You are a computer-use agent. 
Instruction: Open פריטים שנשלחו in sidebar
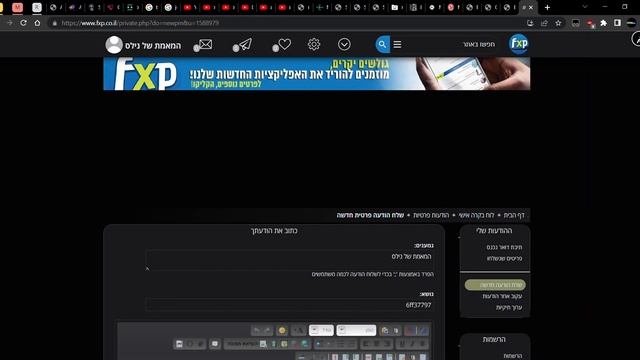point(504,258)
